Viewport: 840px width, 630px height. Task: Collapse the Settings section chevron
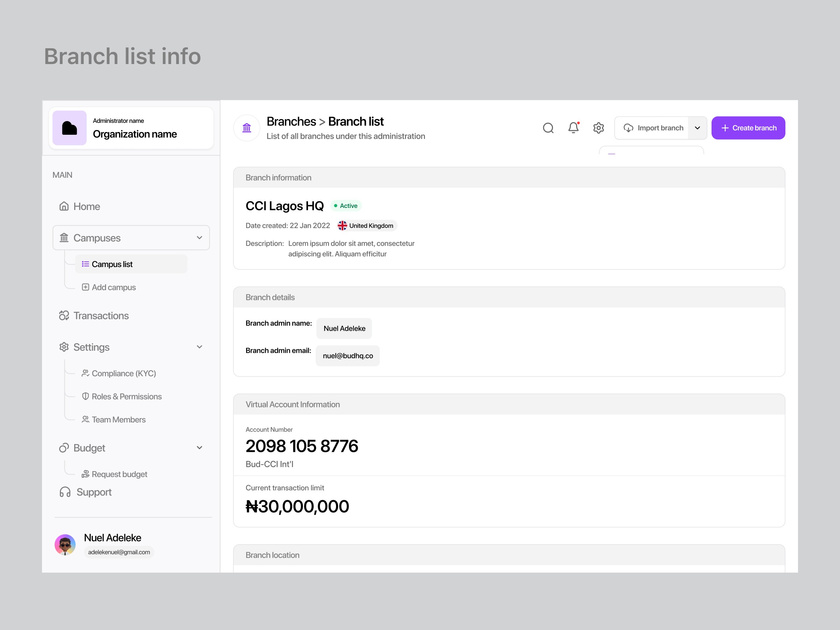[199, 347]
